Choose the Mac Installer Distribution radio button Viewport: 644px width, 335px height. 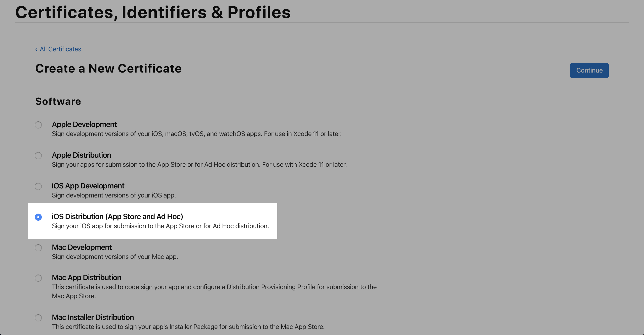point(38,318)
